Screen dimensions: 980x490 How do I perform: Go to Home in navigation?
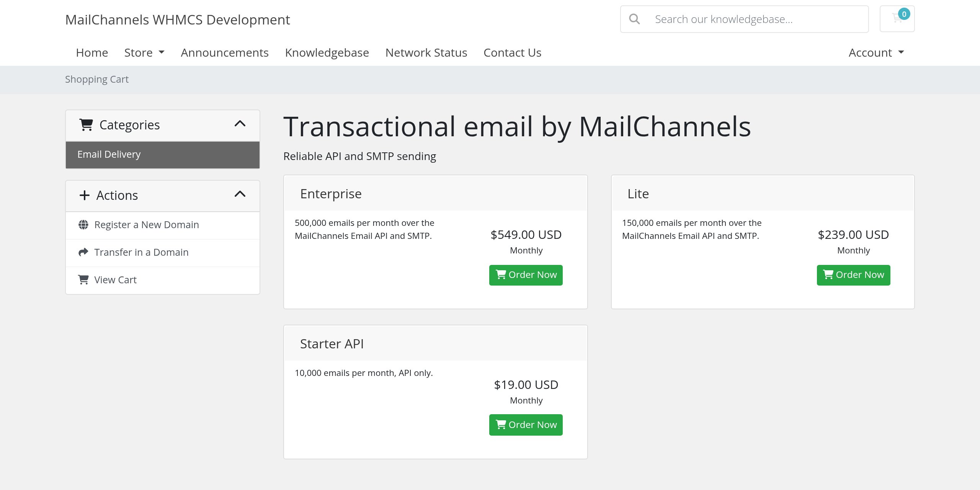pos(92,52)
